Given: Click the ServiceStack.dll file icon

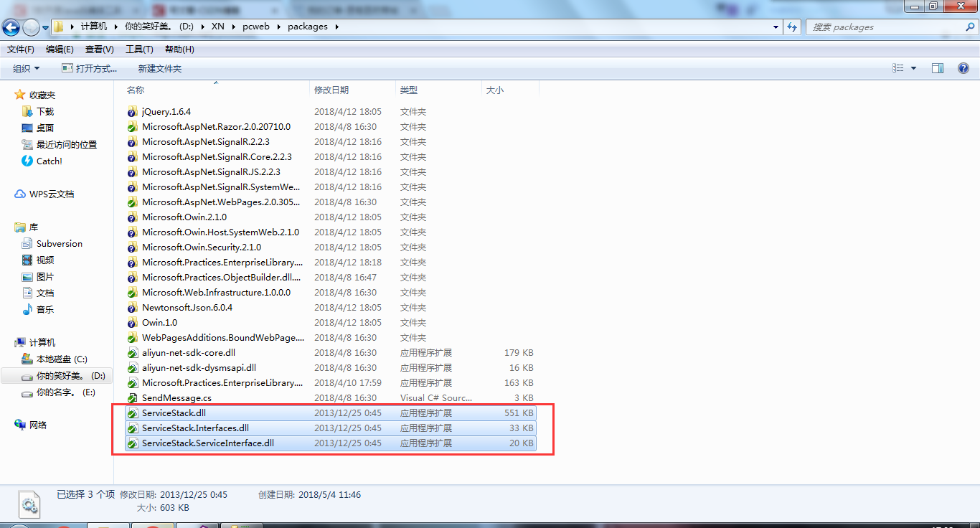Looking at the screenshot, I should tap(132, 413).
